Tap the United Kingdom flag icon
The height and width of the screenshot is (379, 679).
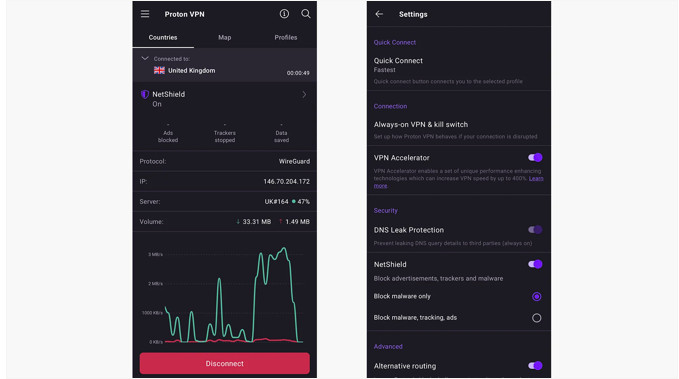pos(159,70)
